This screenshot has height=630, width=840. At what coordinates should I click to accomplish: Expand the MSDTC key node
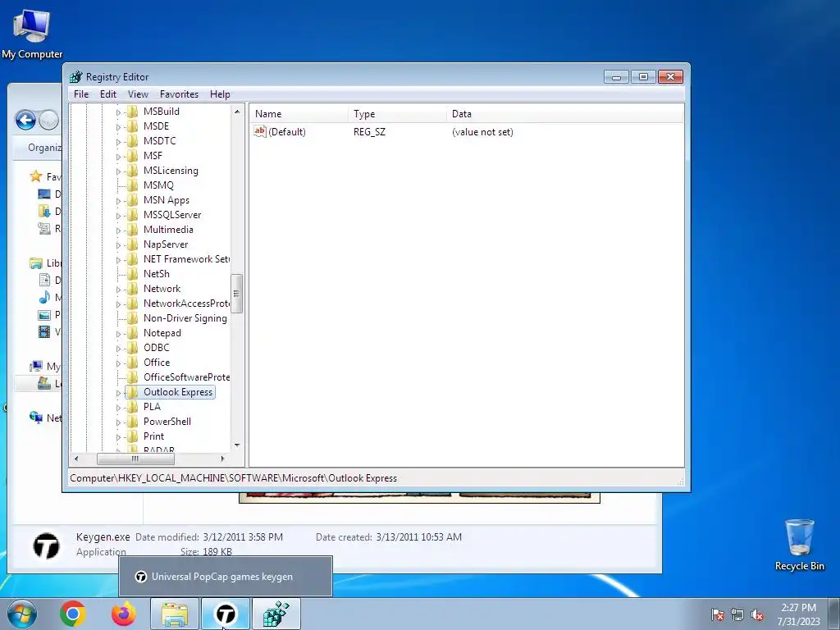point(118,142)
